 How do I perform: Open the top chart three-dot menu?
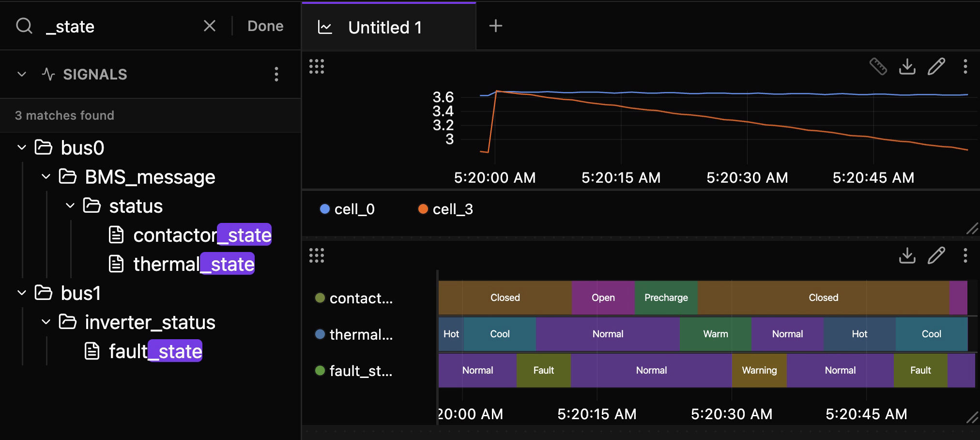point(965,66)
